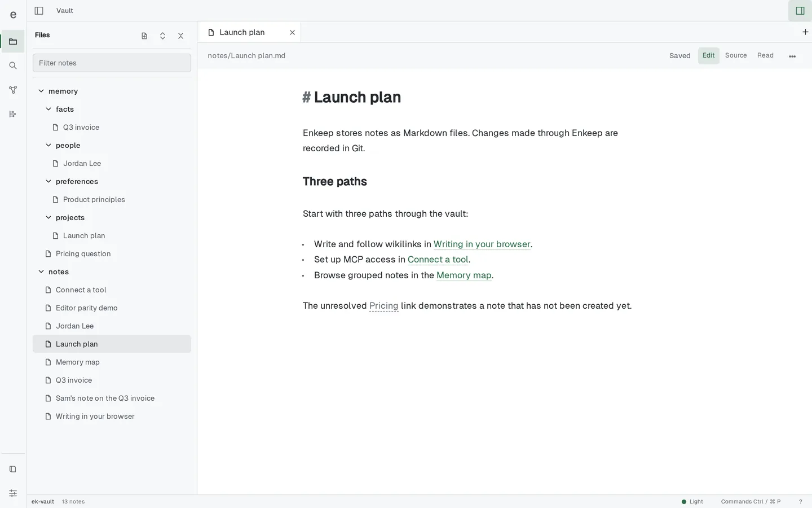The image size is (812, 508).
Task: Toggle the right sidebar panel icon
Action: pos(800,11)
